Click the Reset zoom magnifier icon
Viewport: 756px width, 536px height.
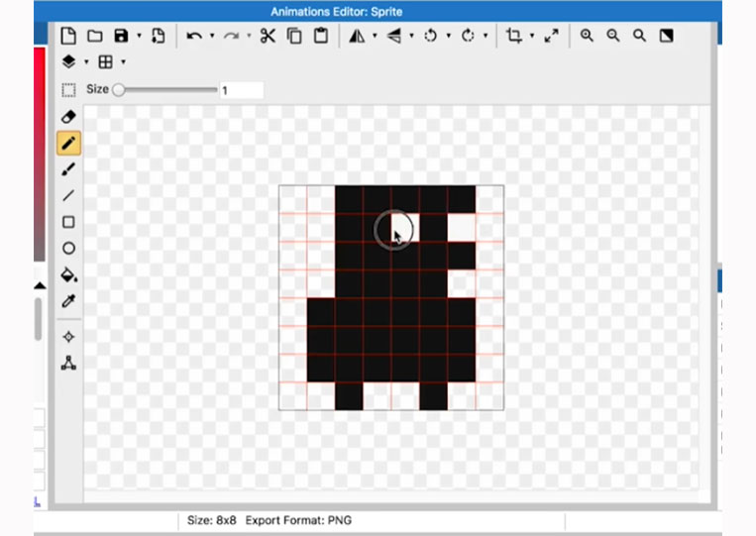point(640,36)
